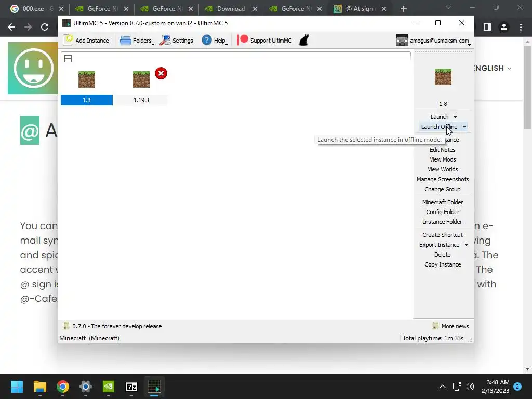Expand the Launch dropdown arrow
Viewport: 532px width, 399px height.
455,117
